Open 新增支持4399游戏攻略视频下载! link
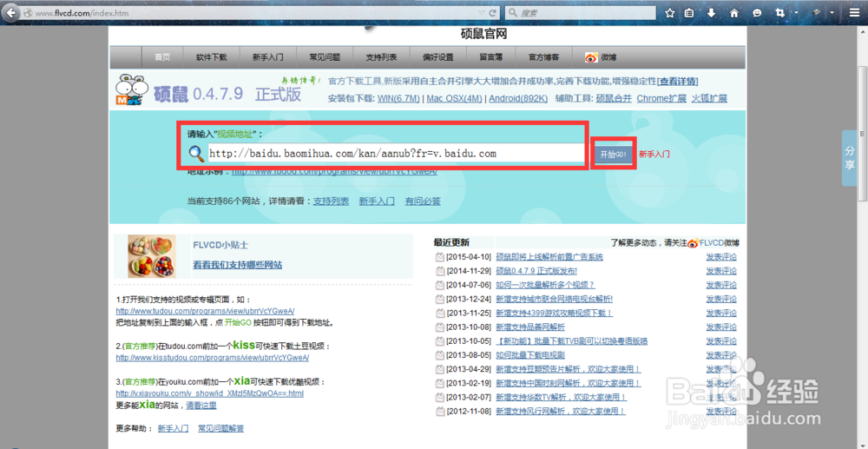Viewport: 868px width, 449px height. [x=554, y=313]
